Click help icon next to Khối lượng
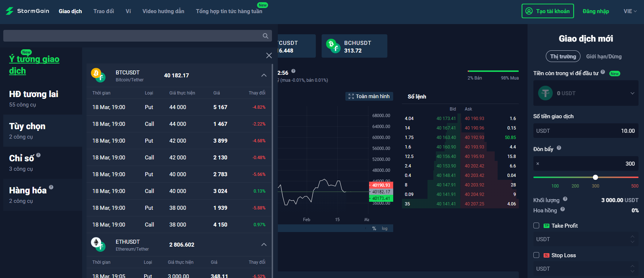Image resolution: width=644 pixels, height=278 pixels. point(565,199)
